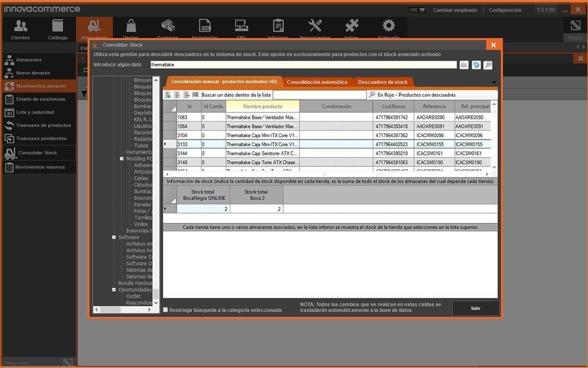The height and width of the screenshot is (368, 588).
Task: Switch to Descuadres de stock tab
Action: coord(382,82)
